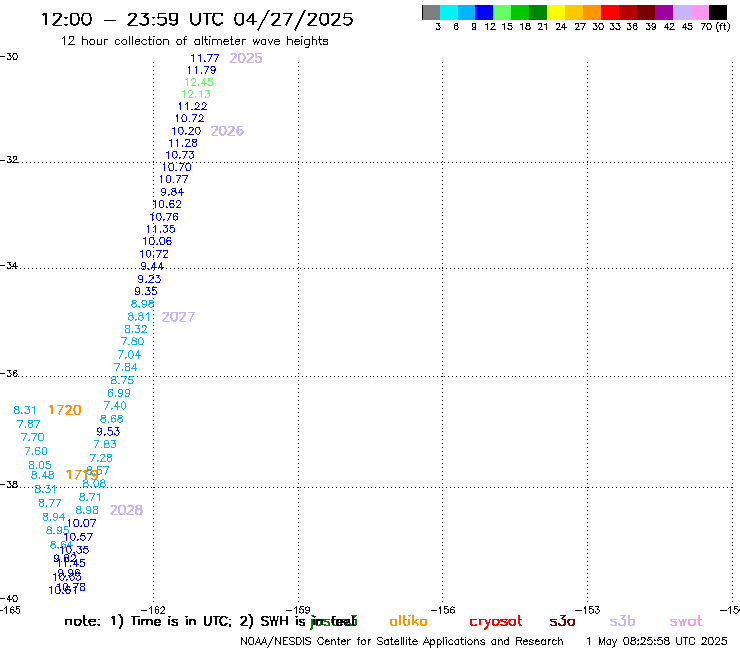Click the wave height value 10.77
Image resolution: width=740 pixels, height=650 pixels.
pyautogui.click(x=174, y=179)
